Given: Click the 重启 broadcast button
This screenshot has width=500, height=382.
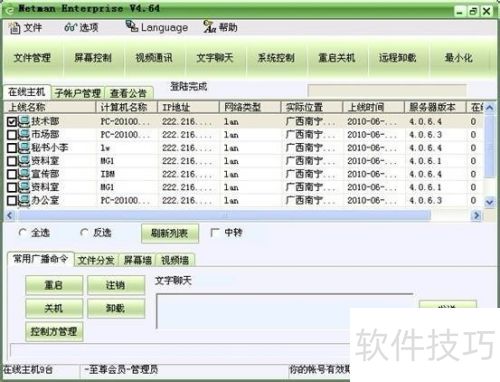Looking at the screenshot, I should point(54,285).
